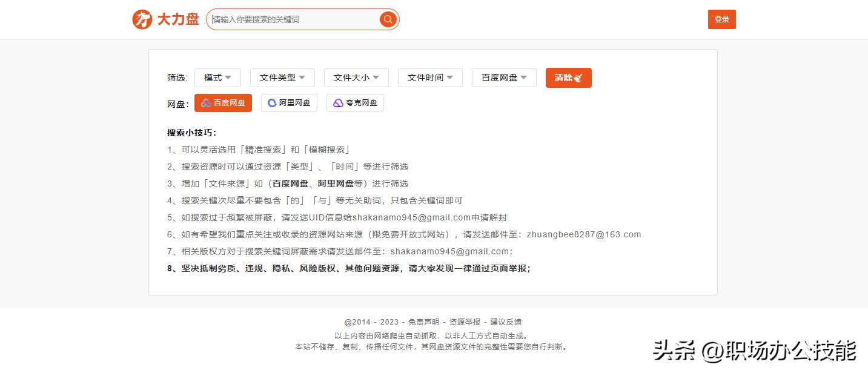
Task: Click the 阿里网盘 circle icon
Action: [271, 102]
